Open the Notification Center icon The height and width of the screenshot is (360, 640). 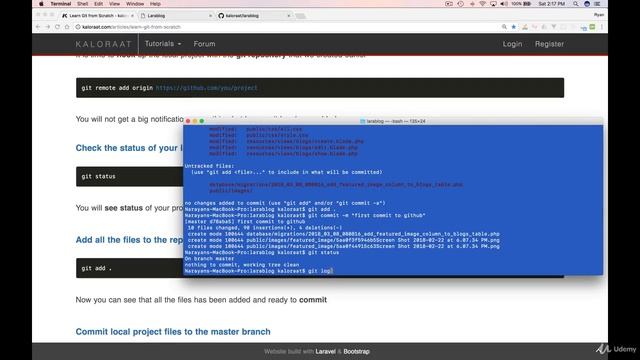tap(597, 4)
